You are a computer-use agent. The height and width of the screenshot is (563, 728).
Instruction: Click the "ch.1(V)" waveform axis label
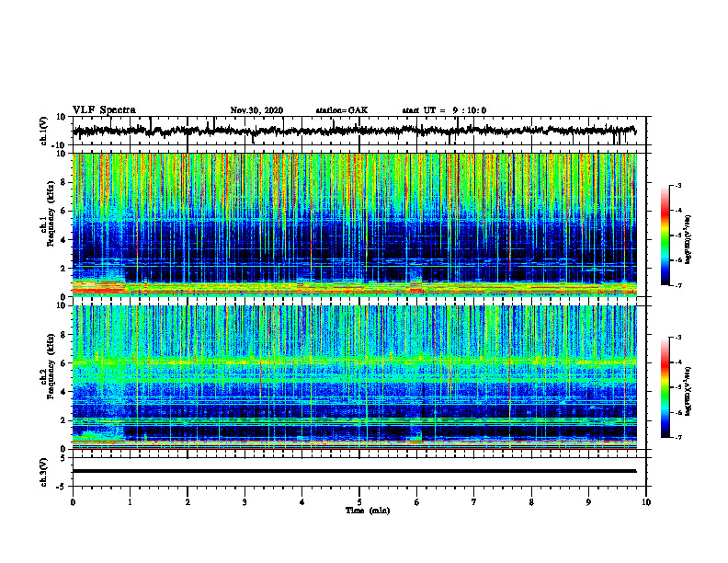point(44,131)
